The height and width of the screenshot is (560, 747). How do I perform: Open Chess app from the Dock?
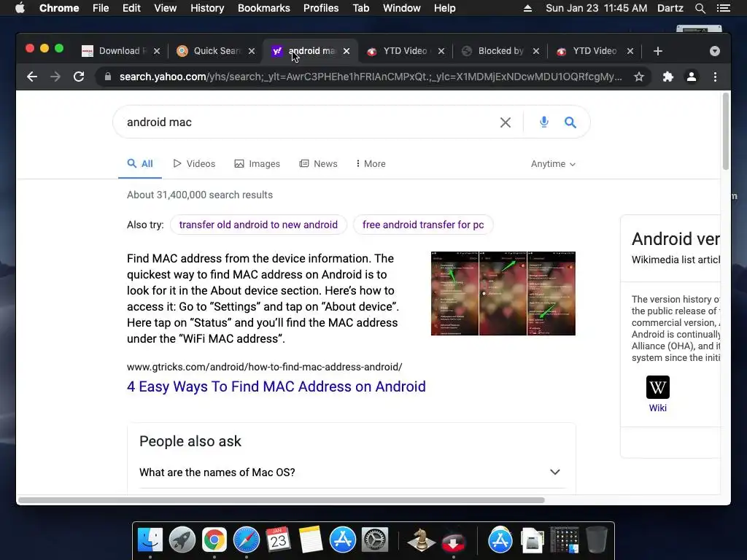pyautogui.click(x=421, y=540)
